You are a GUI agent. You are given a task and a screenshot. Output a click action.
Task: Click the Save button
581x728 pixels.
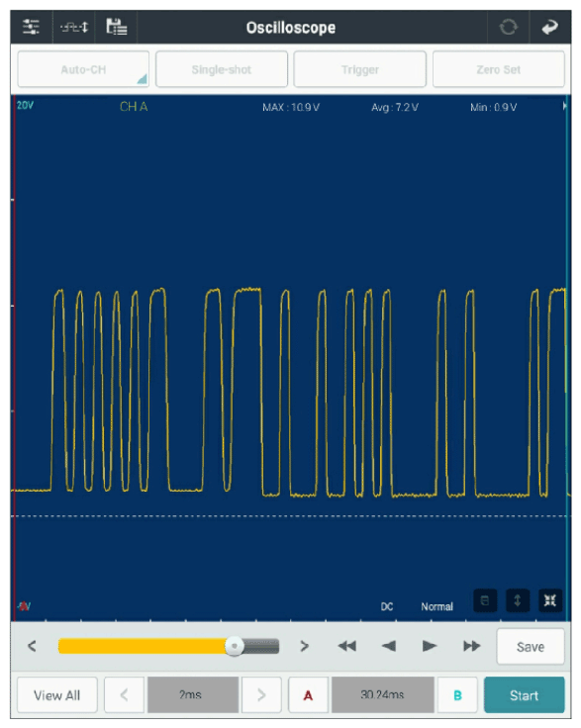(531, 647)
